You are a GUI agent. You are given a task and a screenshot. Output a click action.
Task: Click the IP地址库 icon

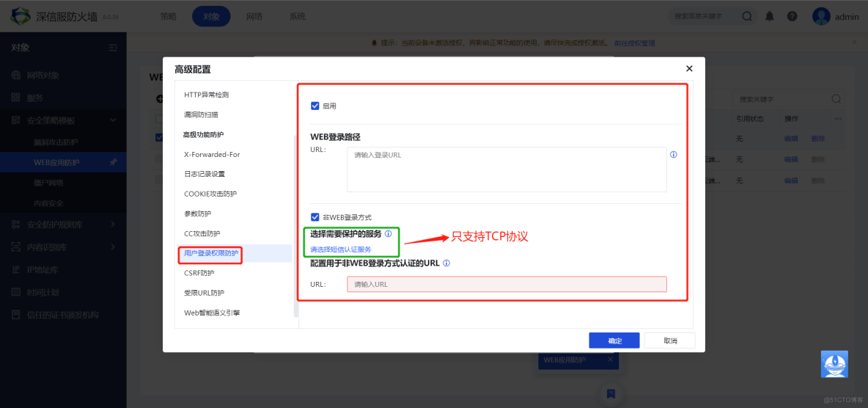pos(16,269)
